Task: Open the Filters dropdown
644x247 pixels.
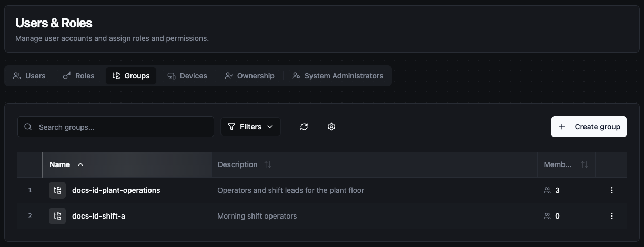Action: point(250,127)
